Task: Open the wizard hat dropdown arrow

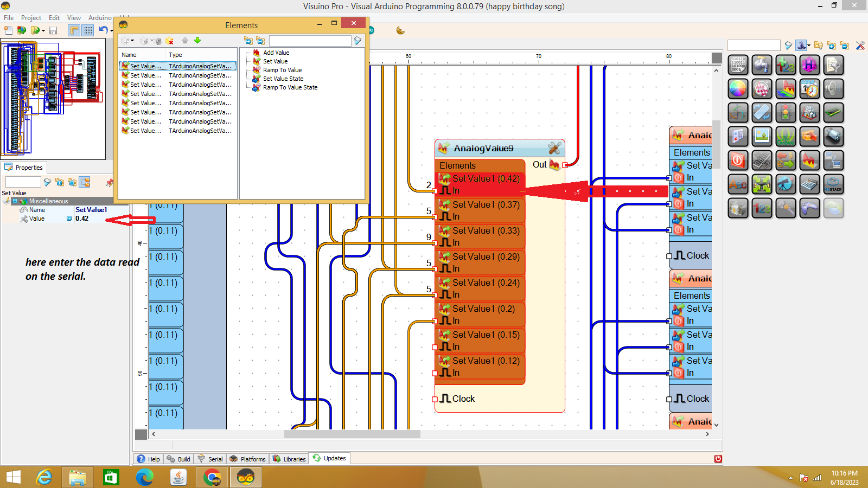Action: [809, 46]
